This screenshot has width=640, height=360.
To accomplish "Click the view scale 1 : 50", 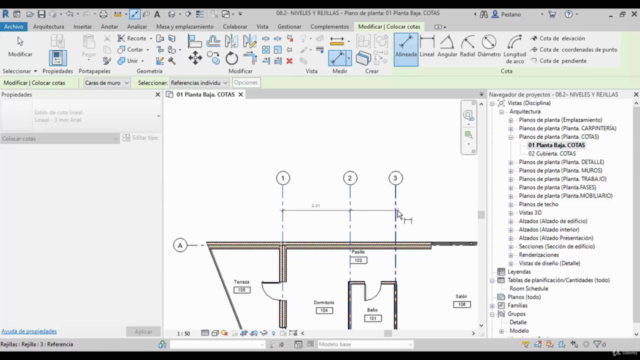I will [x=184, y=334].
